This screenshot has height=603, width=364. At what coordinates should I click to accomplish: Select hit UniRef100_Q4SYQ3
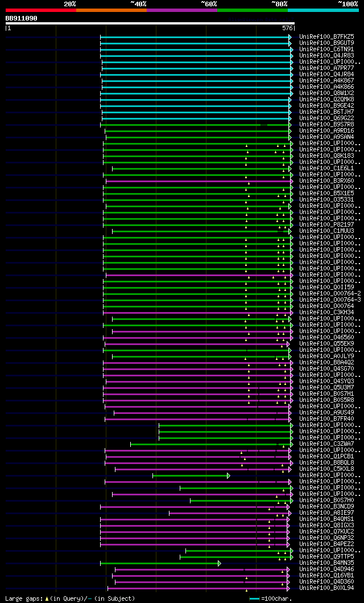(327, 382)
